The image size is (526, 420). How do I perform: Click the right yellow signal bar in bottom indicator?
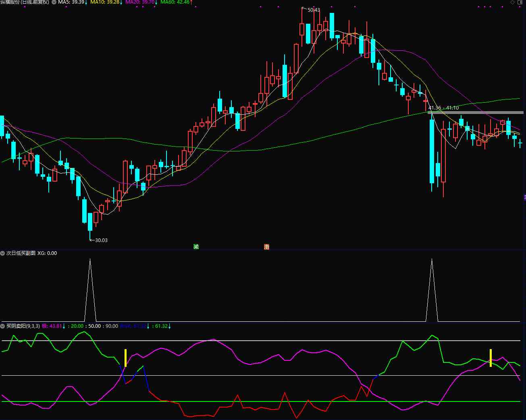click(491, 358)
